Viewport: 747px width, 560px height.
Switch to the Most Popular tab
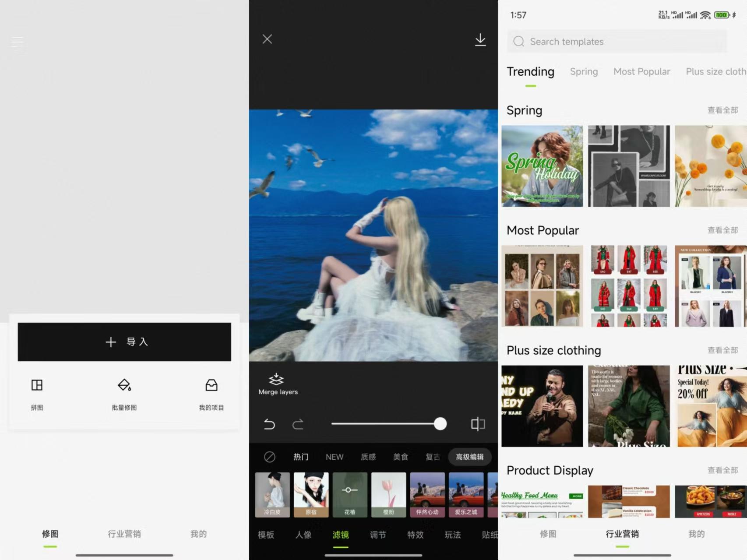pyautogui.click(x=641, y=72)
